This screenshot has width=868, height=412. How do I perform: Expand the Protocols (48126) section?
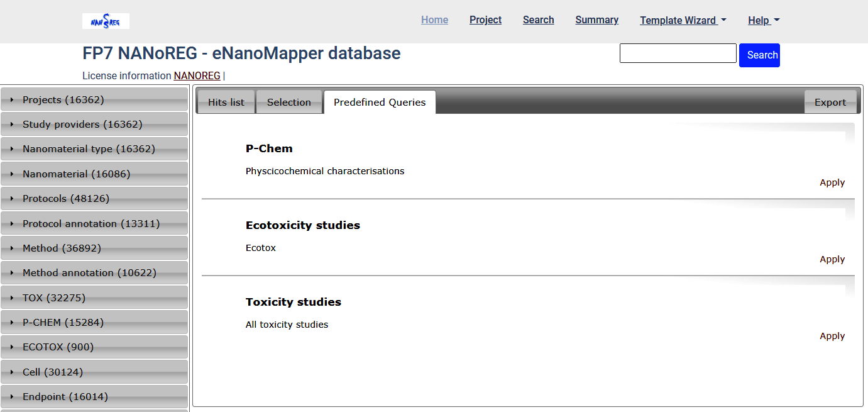click(x=66, y=199)
